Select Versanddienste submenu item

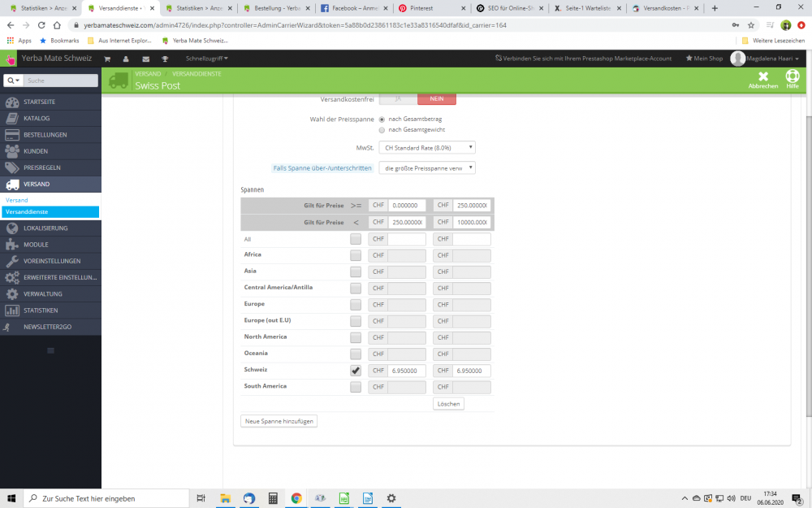point(50,212)
